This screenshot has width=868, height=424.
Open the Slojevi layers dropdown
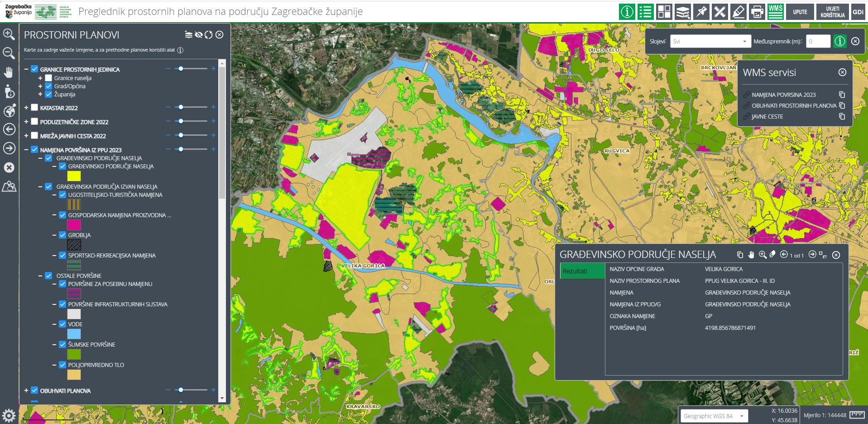[x=710, y=41]
